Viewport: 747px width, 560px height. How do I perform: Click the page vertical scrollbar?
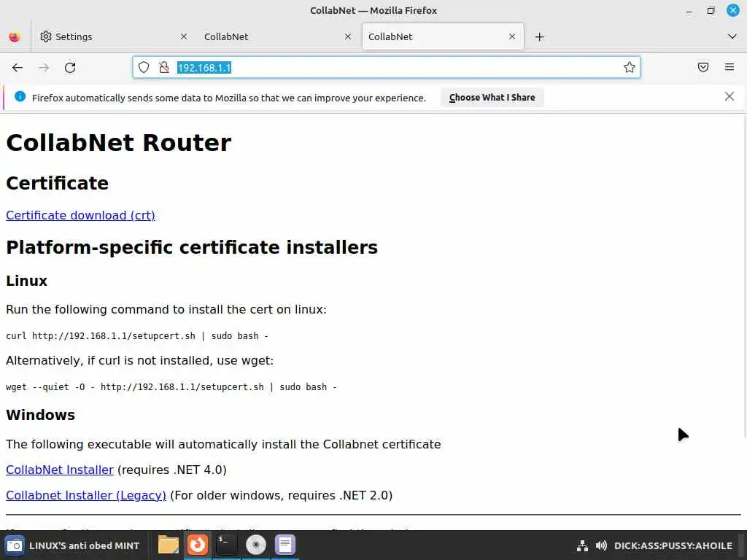click(744, 276)
